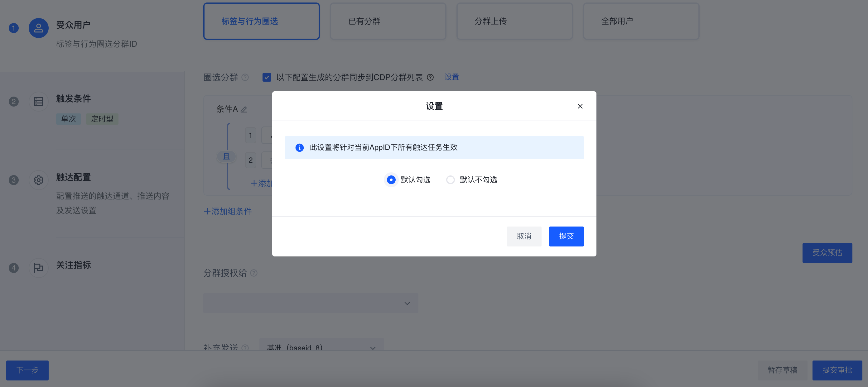
Task: Open the 分群授权给 dropdown
Action: click(310, 303)
